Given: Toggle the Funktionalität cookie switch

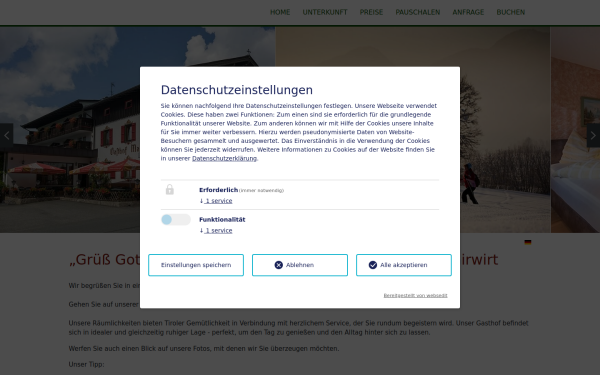Looking at the screenshot, I should [x=176, y=219].
